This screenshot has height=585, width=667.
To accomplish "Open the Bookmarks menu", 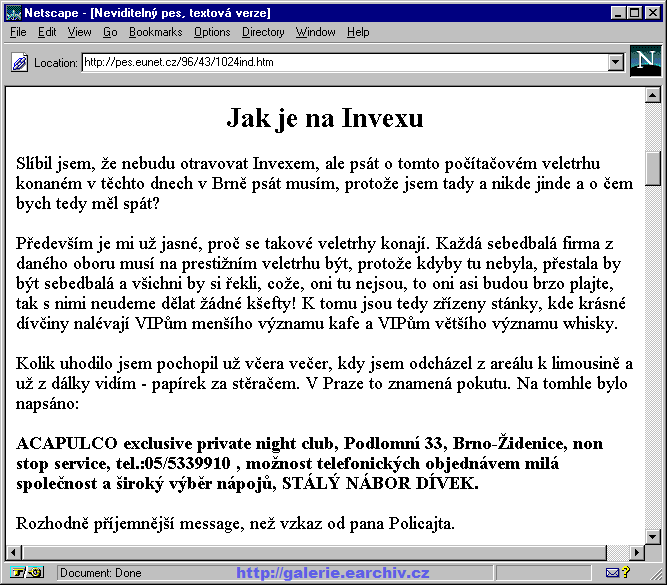I will tap(155, 32).
